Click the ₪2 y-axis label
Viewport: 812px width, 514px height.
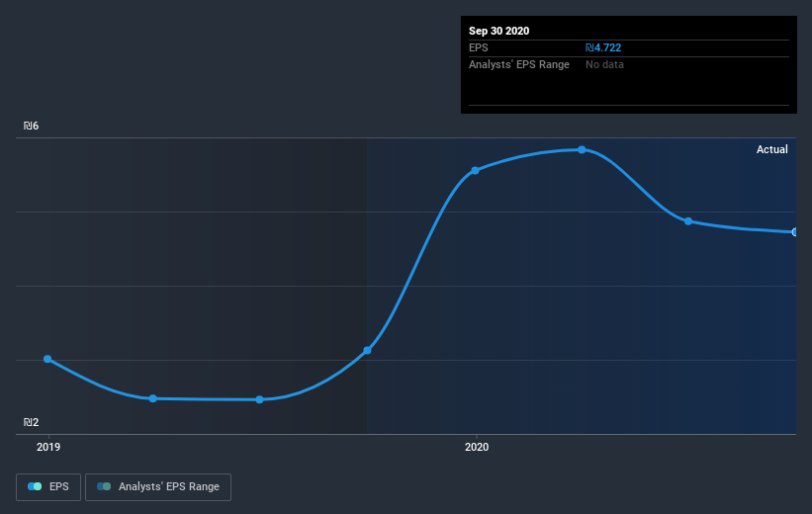pos(31,422)
